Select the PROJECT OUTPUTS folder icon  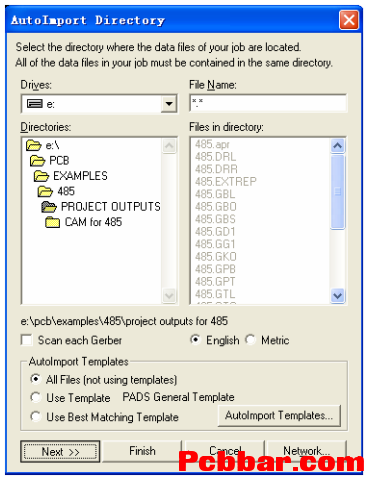49,207
